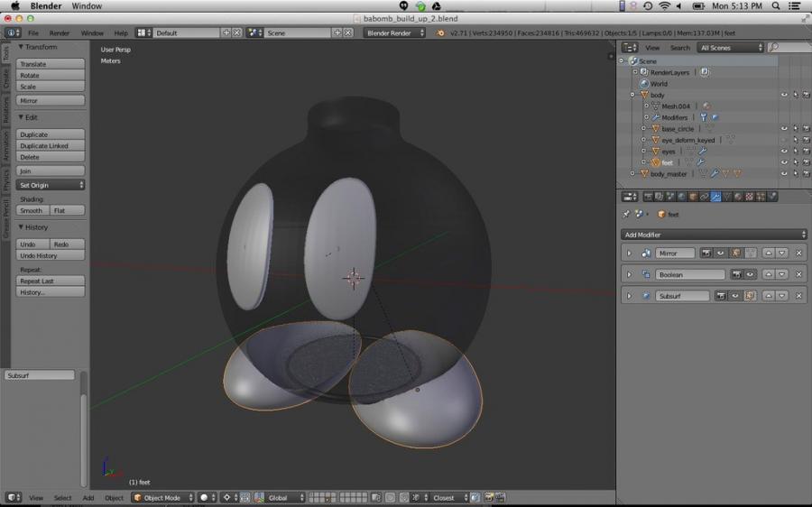Click the wrench icon on eyes row
The height and width of the screenshot is (507, 812).
tap(702, 152)
